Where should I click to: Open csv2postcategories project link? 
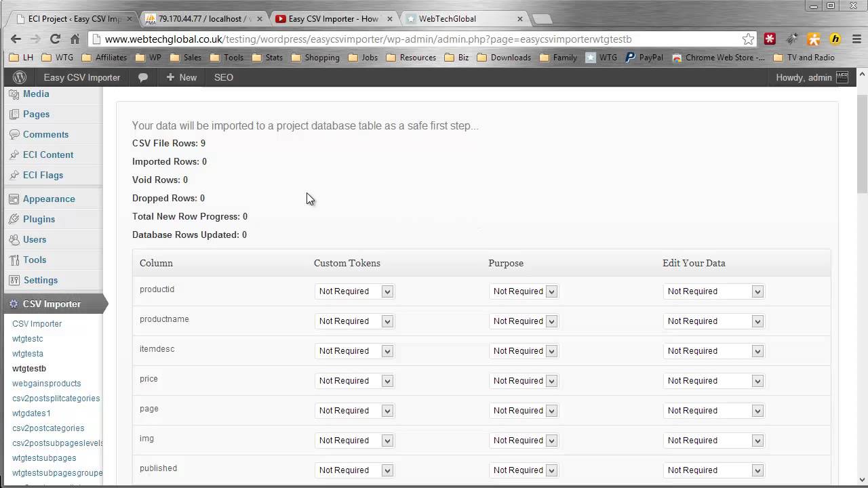(x=48, y=428)
